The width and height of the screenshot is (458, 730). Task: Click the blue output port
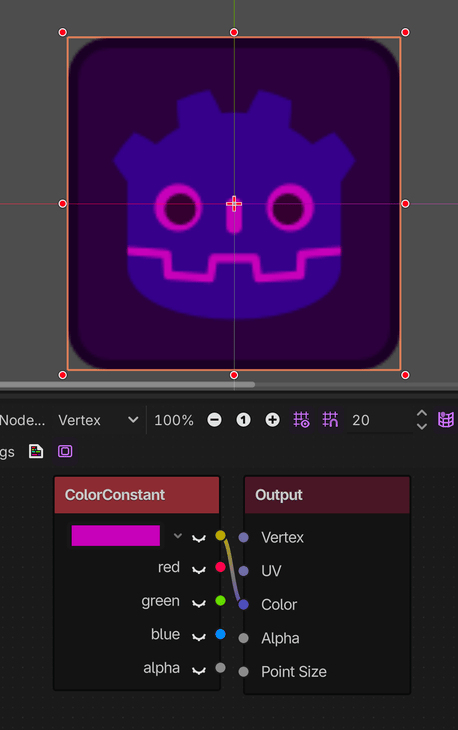point(221,634)
